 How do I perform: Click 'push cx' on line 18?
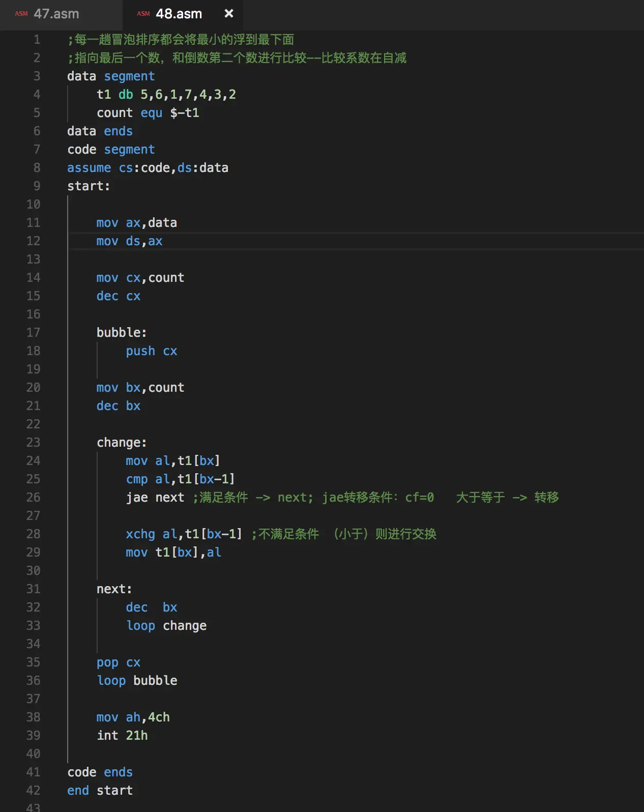[152, 351]
